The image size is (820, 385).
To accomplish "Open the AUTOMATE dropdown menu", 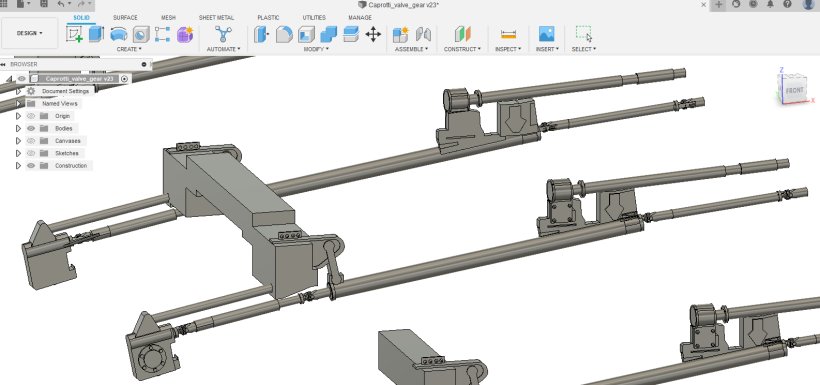I will pyautogui.click(x=224, y=49).
